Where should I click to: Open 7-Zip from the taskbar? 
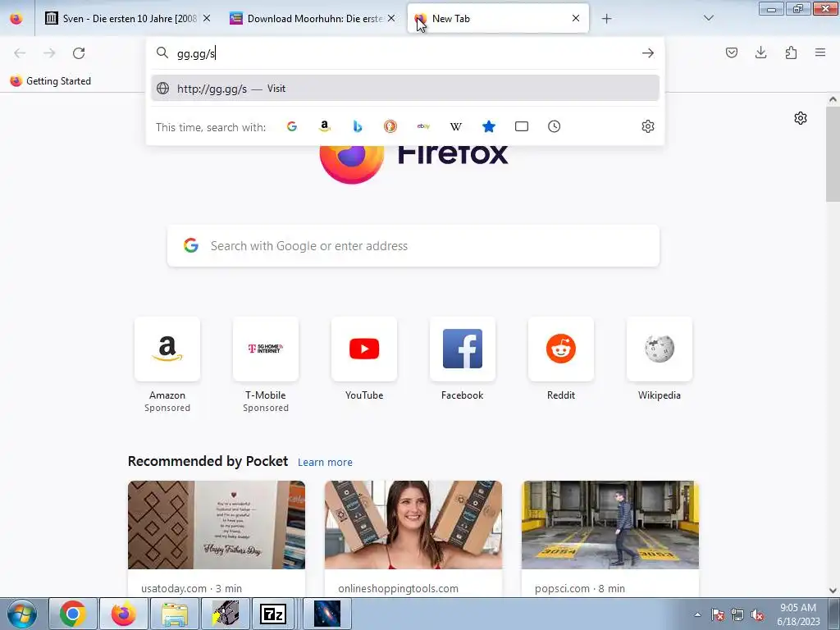point(272,614)
